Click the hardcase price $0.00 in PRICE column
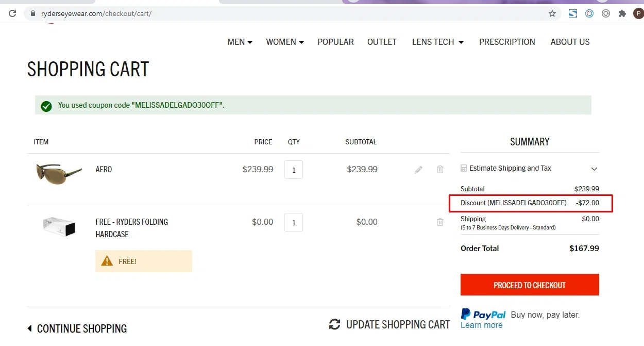This screenshot has width=644, height=346. [263, 222]
